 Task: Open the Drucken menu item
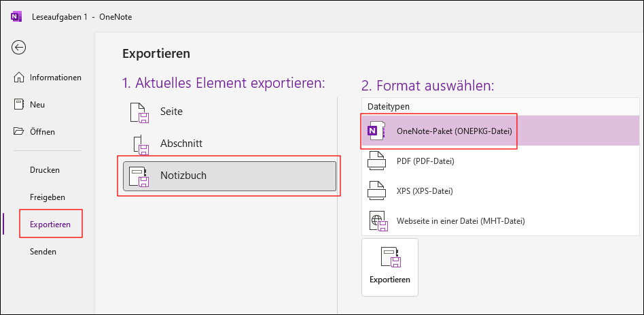point(45,170)
